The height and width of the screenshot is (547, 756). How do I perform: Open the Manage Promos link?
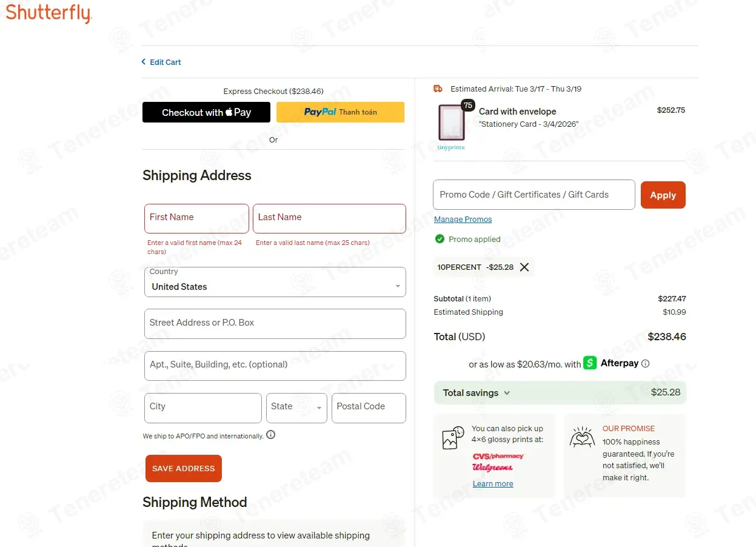[x=463, y=220]
